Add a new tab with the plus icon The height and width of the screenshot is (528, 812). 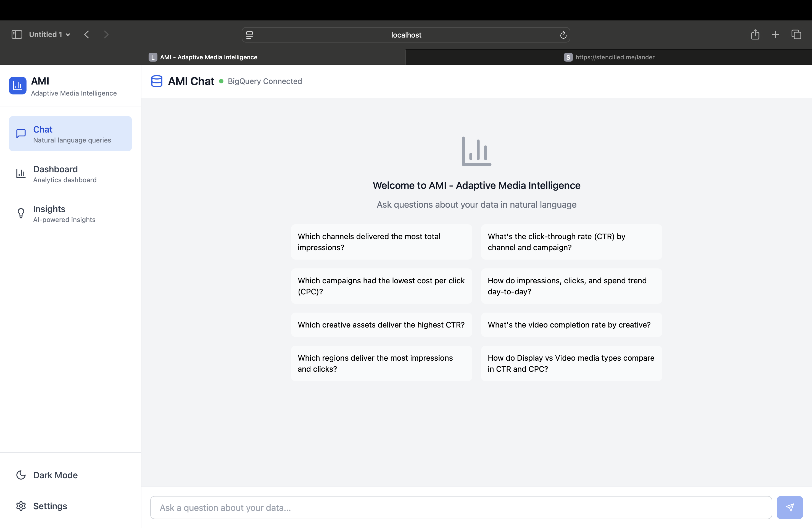(x=775, y=35)
